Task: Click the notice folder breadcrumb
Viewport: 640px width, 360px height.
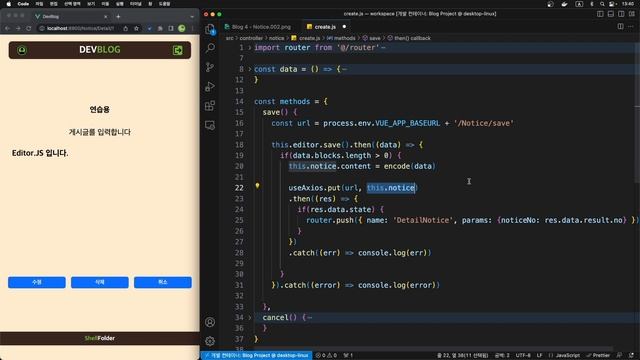Action: point(276,38)
